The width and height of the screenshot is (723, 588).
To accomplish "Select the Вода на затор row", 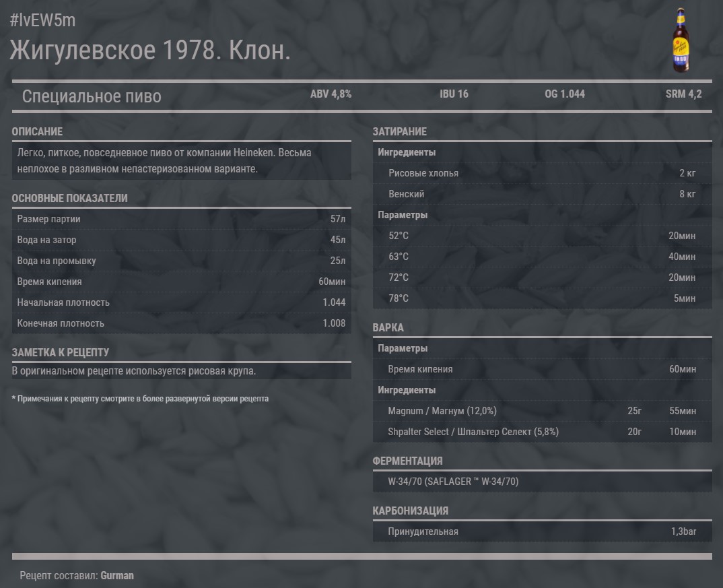I will 182,240.
